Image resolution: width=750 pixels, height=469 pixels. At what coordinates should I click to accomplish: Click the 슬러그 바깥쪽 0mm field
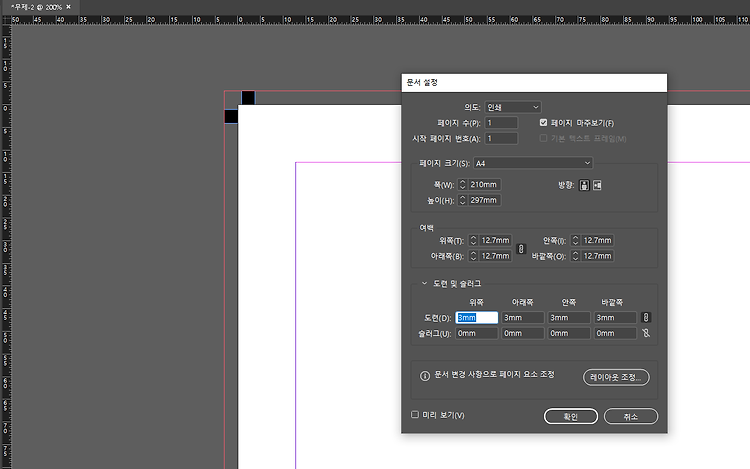615,333
